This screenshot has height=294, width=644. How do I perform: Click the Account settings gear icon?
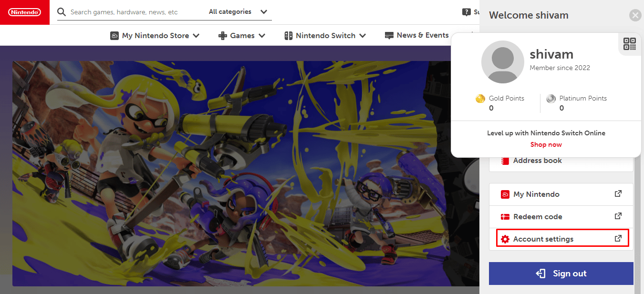click(x=505, y=239)
